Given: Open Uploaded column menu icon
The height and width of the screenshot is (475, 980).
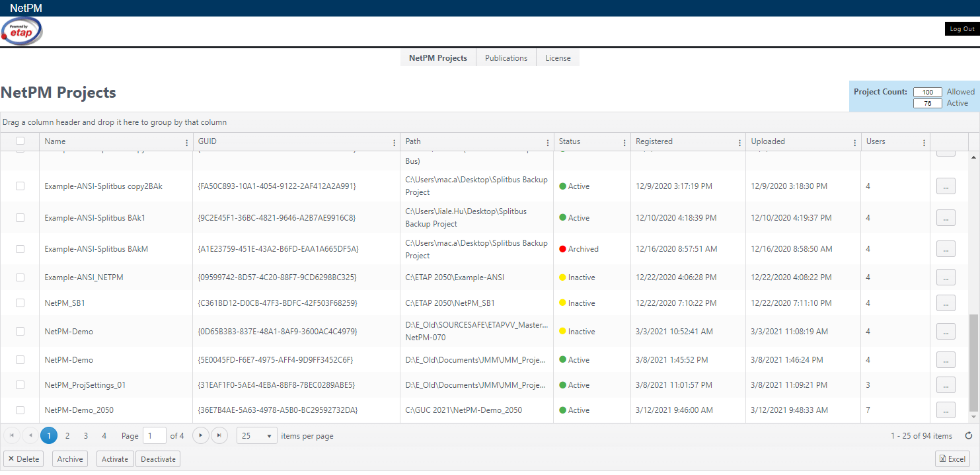Looking at the screenshot, I should pyautogui.click(x=855, y=142).
